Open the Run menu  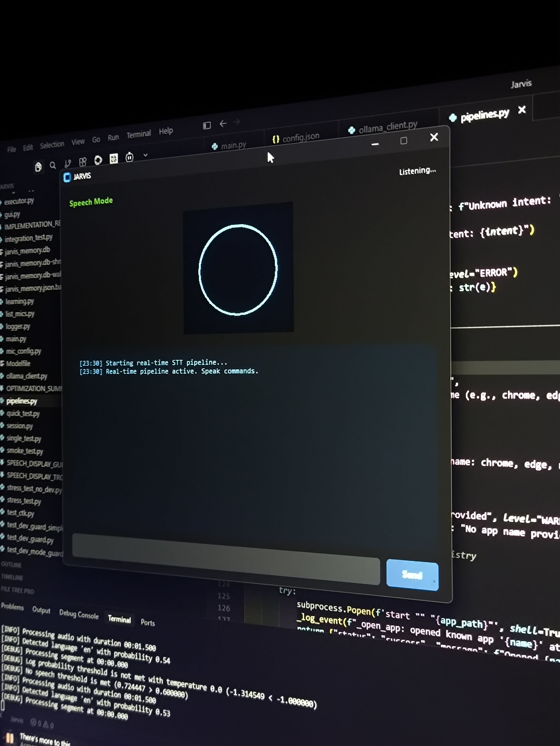point(113,138)
